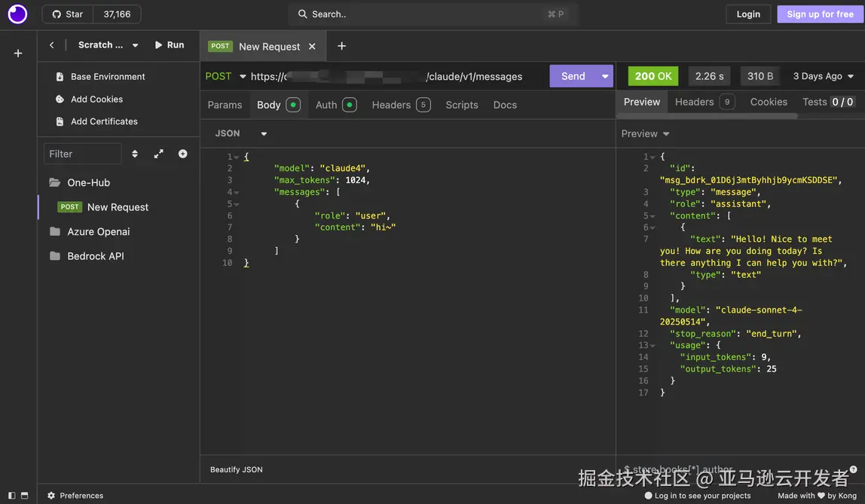Viewport: 865px width, 504px height.
Task: Click the back chevron beside Scratch Pad
Action: [x=52, y=45]
